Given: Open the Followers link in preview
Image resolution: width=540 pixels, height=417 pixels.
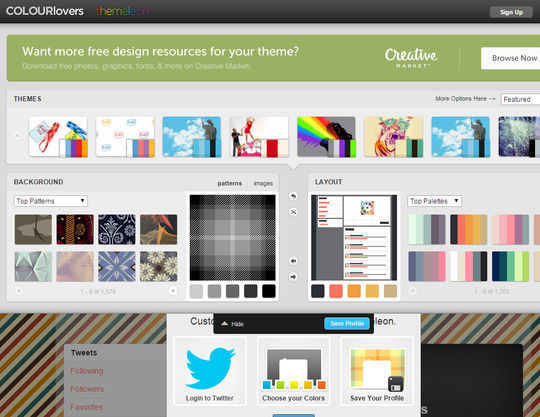Looking at the screenshot, I should pos(87,389).
